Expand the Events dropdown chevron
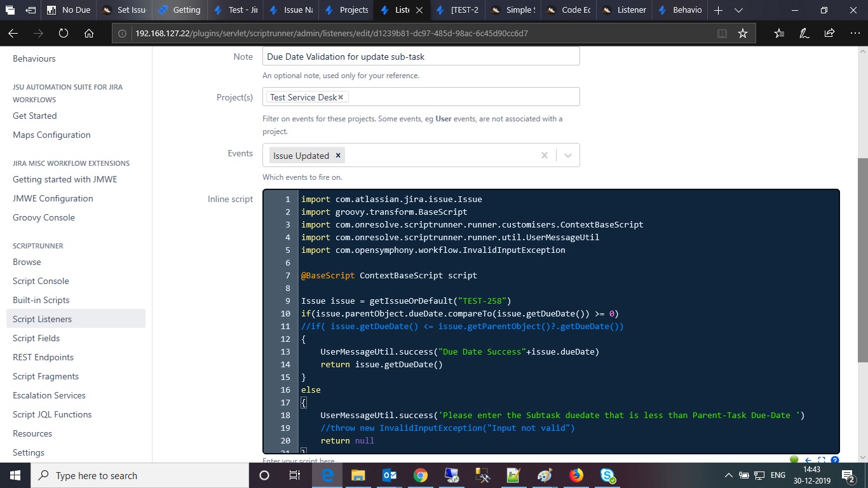Image resolution: width=868 pixels, height=488 pixels. pyautogui.click(x=568, y=155)
